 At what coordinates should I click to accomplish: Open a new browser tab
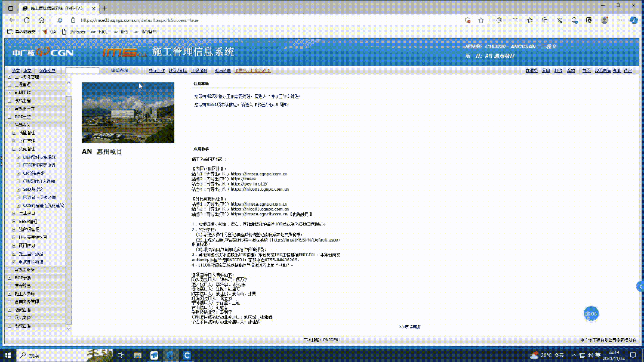(x=105, y=8)
